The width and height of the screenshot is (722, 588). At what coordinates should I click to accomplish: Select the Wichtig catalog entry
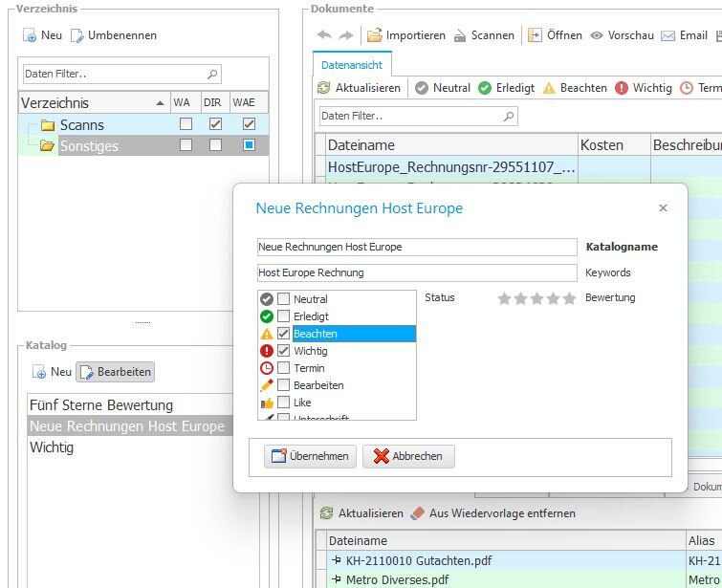[x=131, y=447]
